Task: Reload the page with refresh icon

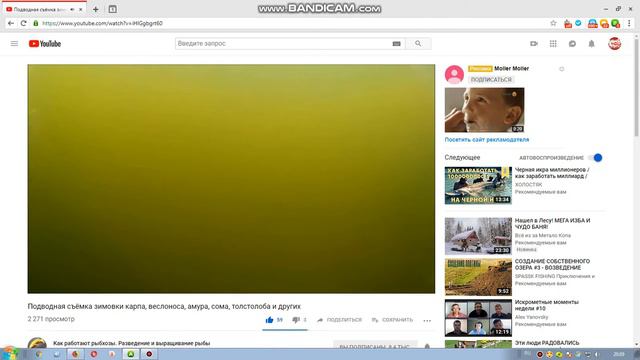Action: 23,23
